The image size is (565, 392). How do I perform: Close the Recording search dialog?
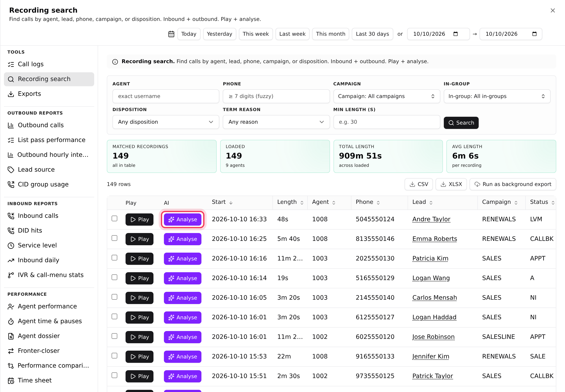(552, 10)
